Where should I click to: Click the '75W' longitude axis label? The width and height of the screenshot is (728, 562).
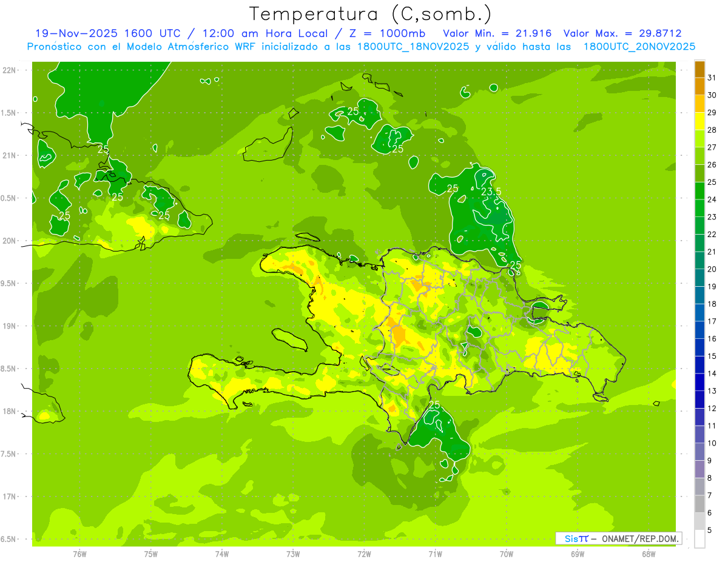tap(151, 554)
